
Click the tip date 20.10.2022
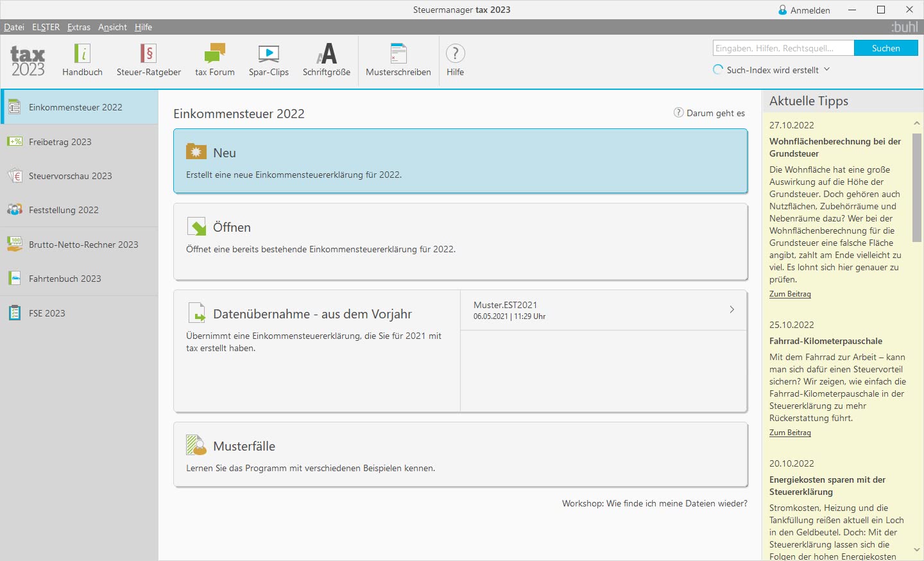pyautogui.click(x=791, y=463)
